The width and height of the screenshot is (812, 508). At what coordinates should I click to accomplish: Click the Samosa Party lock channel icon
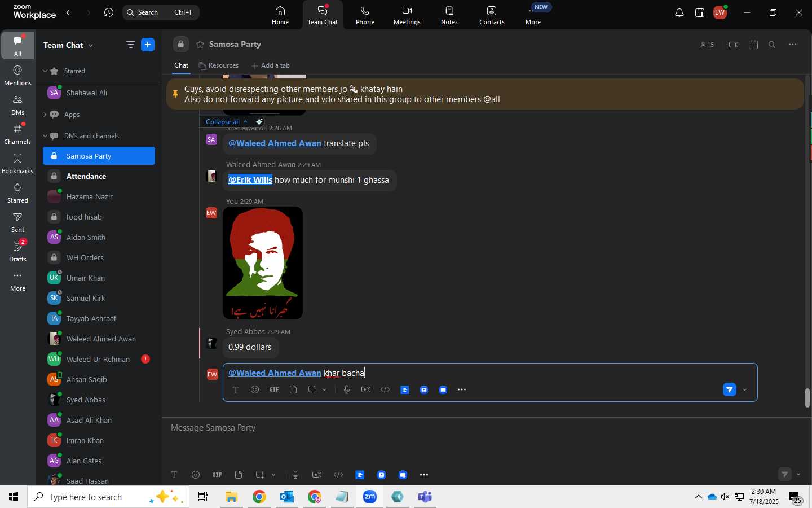pyautogui.click(x=181, y=44)
